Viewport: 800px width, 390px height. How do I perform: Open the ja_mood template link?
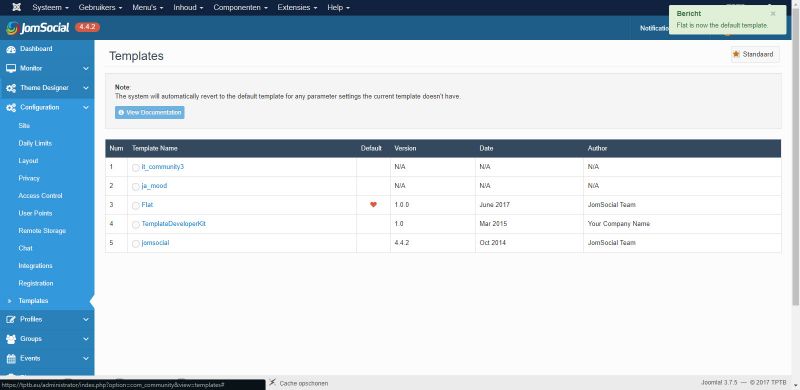click(154, 186)
